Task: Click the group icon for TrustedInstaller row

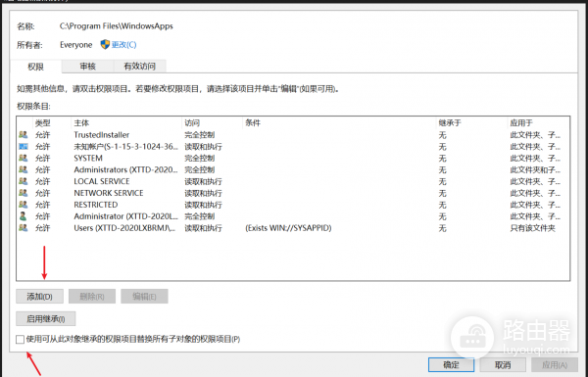Action: point(24,134)
